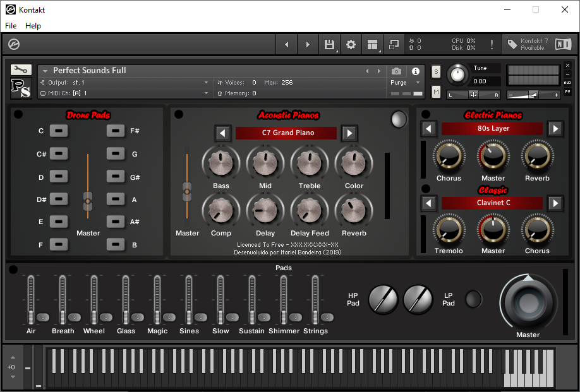The height and width of the screenshot is (392, 580).
Task: Click the Air pad fader
Action: [x=31, y=300]
